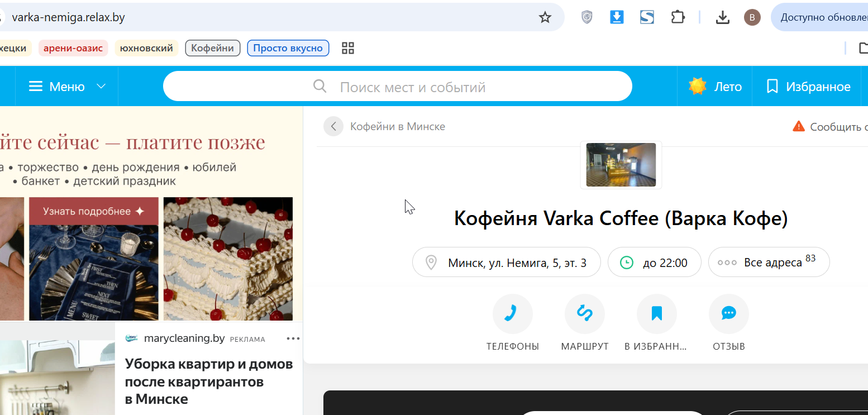This screenshot has width=868, height=415.
Task: Click the heading Кофейня Varka Coffee (Варка Кофе)
Action: coord(621,218)
